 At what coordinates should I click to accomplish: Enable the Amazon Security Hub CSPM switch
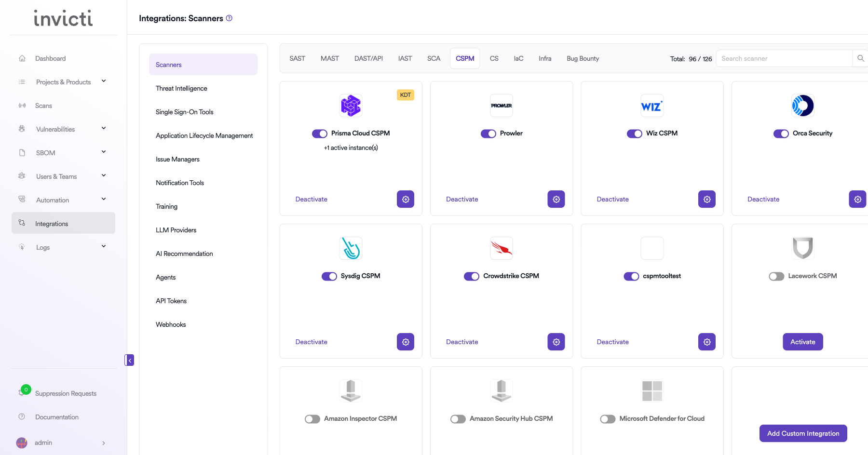click(458, 419)
